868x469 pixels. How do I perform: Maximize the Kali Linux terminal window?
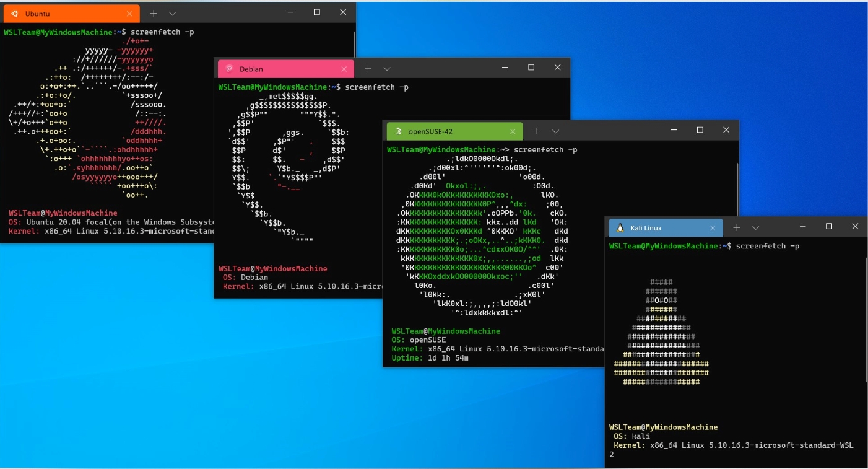point(829,227)
